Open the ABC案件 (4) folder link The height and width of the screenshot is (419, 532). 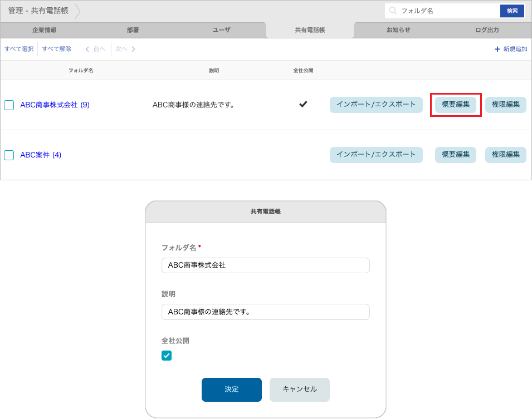tap(42, 155)
